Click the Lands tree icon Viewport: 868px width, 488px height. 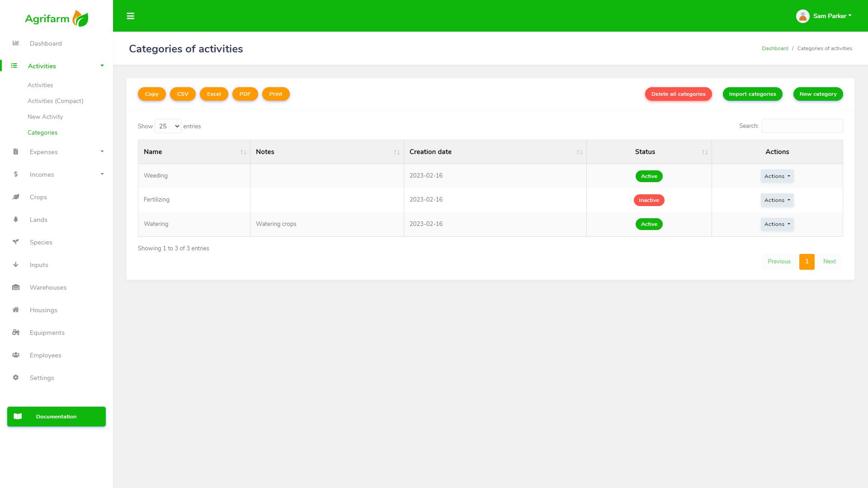[x=16, y=220]
